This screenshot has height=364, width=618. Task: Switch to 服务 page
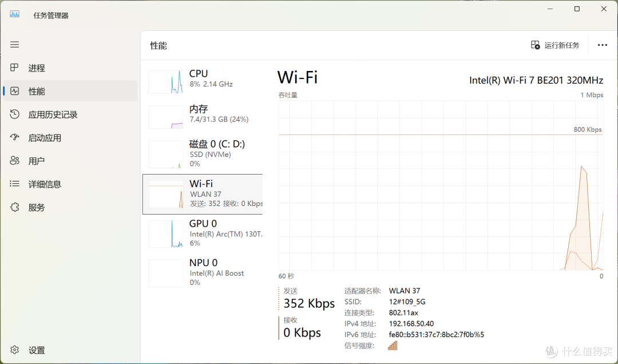[70, 207]
